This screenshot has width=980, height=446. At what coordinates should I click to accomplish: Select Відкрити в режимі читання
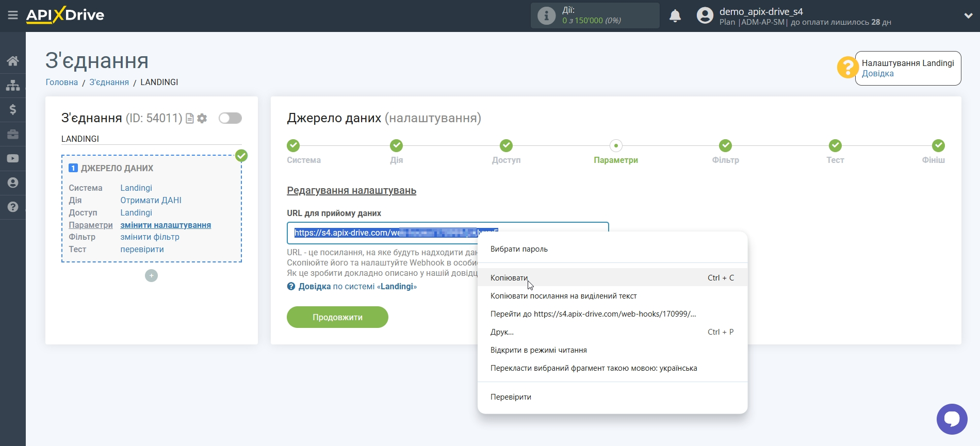click(x=612, y=350)
